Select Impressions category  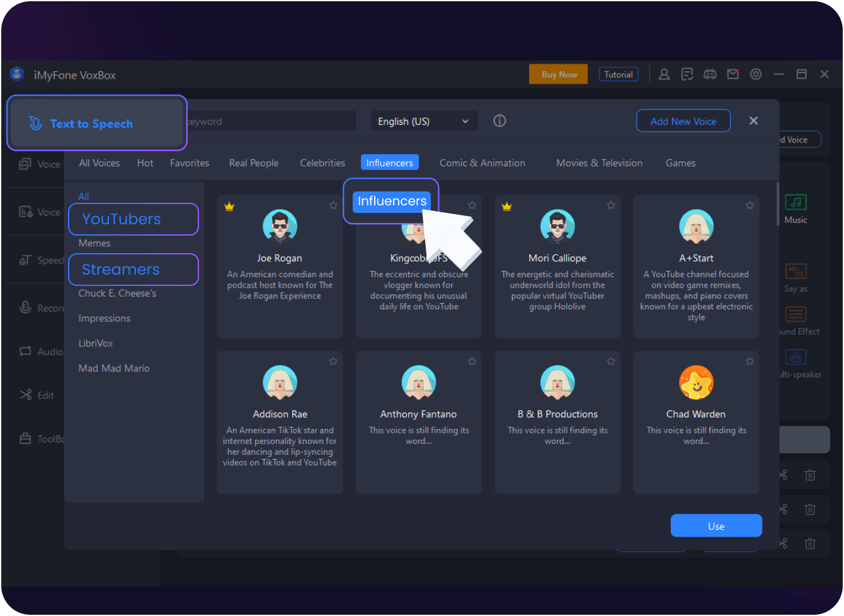[105, 319]
